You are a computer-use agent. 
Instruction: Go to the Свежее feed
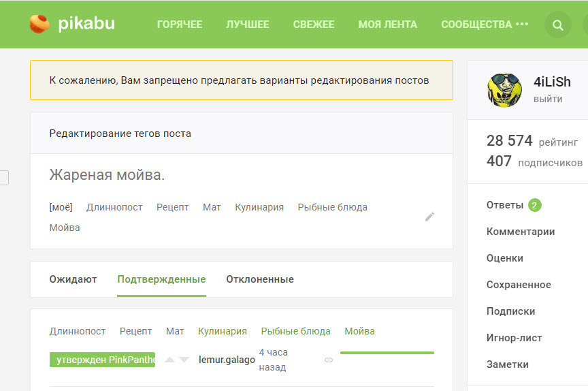coord(314,25)
